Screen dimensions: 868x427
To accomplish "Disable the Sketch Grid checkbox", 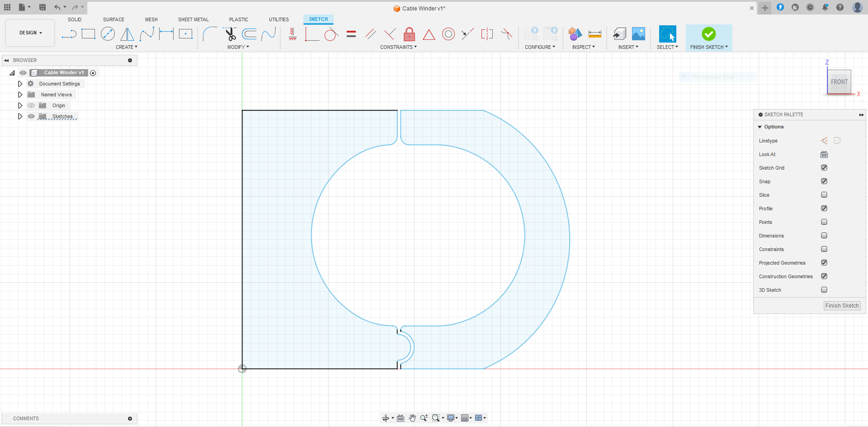I will (x=824, y=168).
